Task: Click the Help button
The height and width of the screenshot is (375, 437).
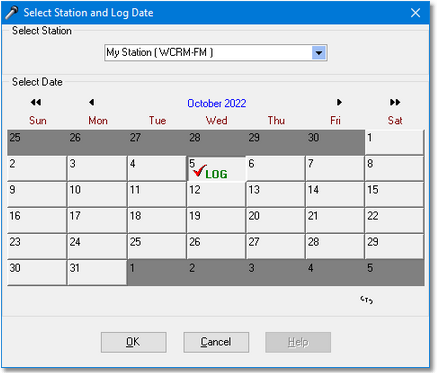Action: (298, 342)
